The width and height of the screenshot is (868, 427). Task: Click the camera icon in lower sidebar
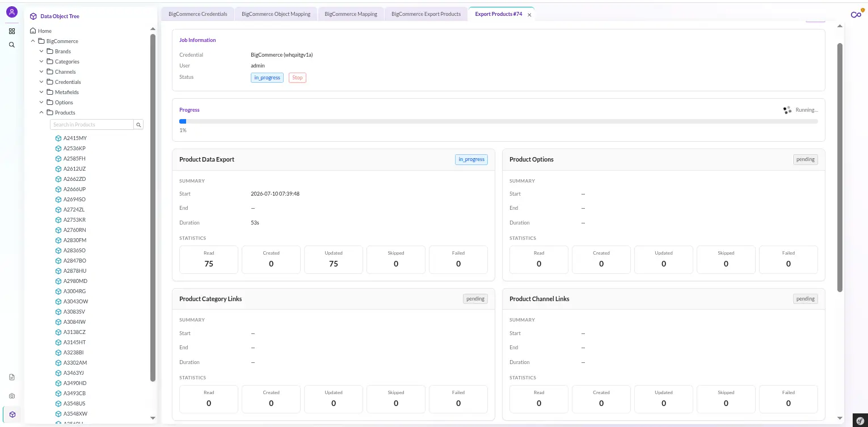[x=12, y=396]
